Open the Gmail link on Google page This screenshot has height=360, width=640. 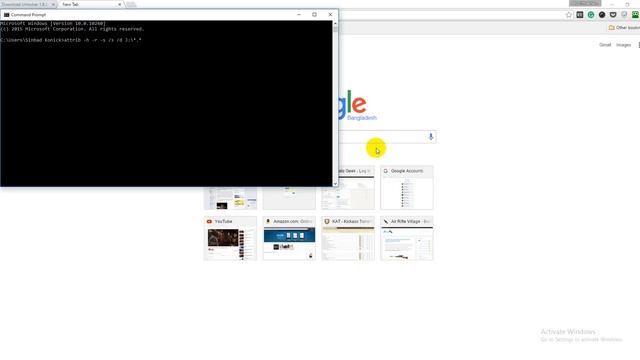pyautogui.click(x=605, y=45)
